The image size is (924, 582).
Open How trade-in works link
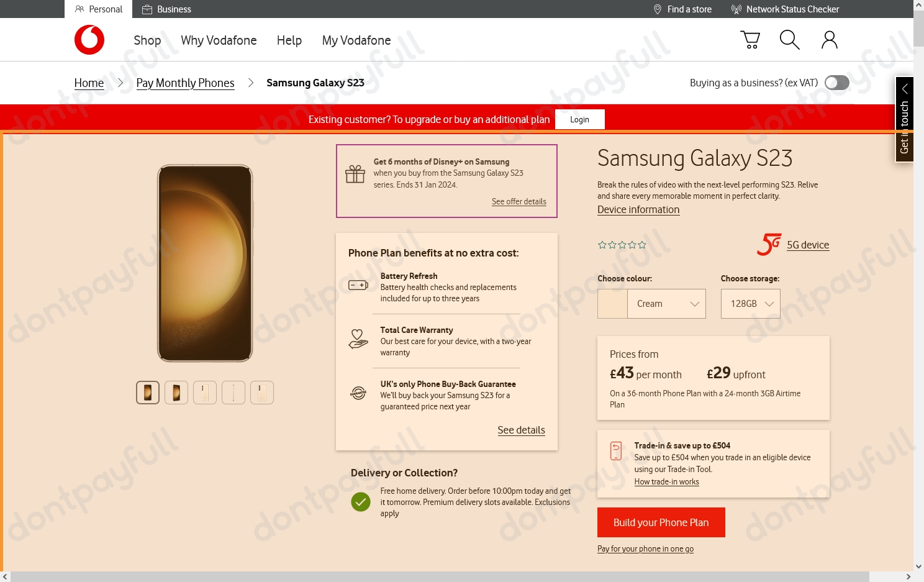tap(666, 481)
